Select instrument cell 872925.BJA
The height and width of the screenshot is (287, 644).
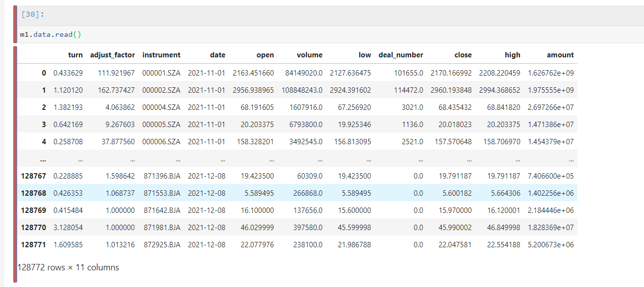point(162,245)
